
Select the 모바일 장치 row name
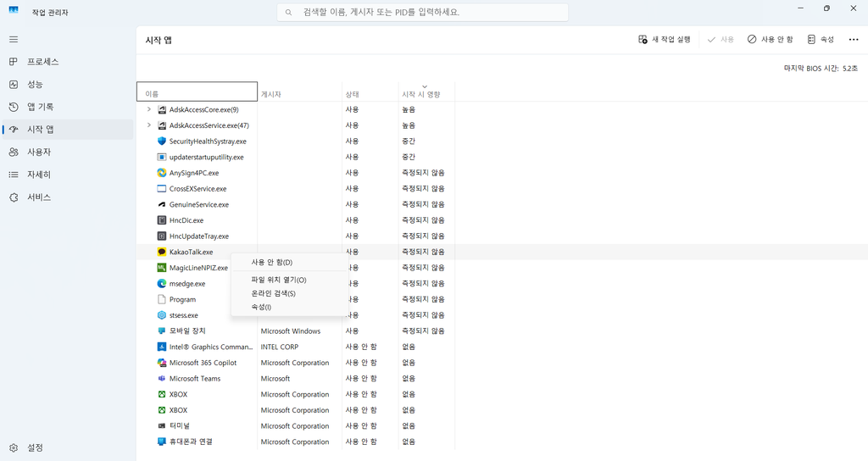click(187, 331)
